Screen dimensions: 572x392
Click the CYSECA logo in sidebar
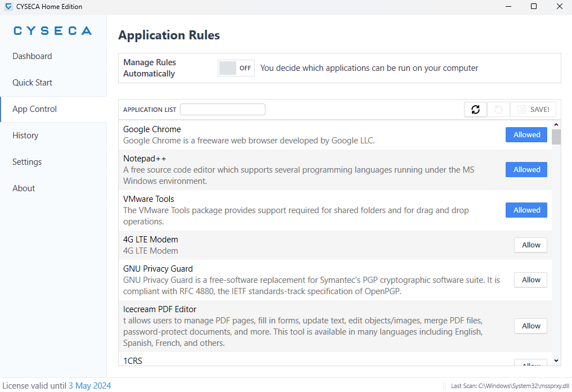[x=52, y=30]
